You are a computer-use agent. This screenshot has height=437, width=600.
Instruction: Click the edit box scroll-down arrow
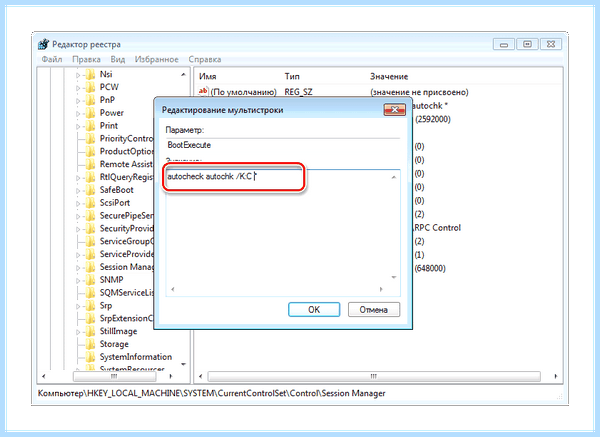[x=394, y=277]
